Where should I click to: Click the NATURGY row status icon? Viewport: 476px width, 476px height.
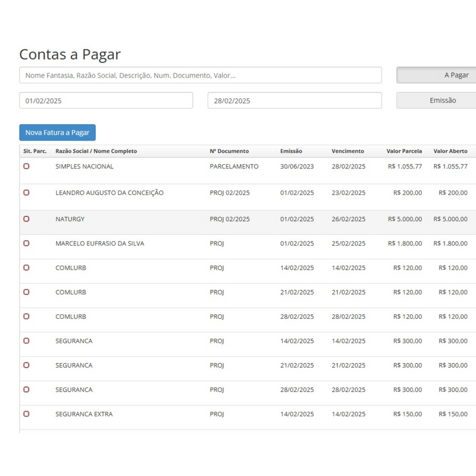pyautogui.click(x=26, y=219)
